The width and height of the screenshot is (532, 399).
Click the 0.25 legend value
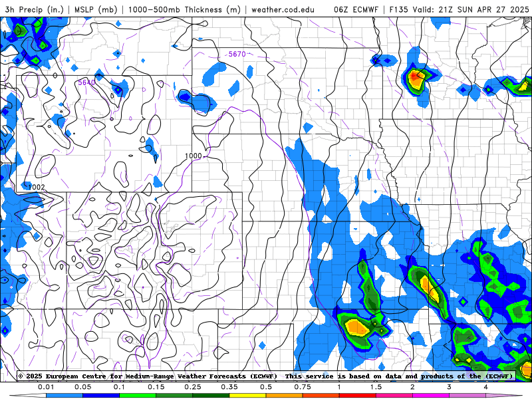coord(193,387)
